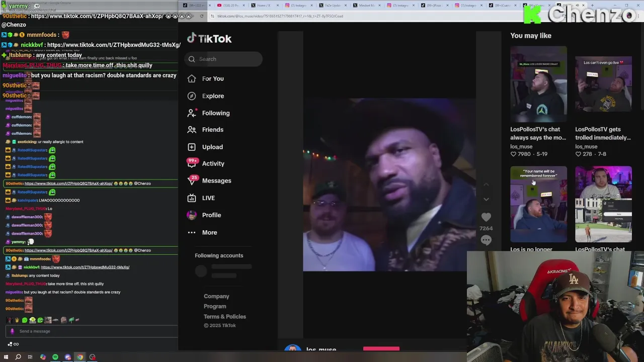This screenshot has height=362, width=644.
Task: Open "LosPollosTV's chat always says" thumbnail
Action: 538,84
